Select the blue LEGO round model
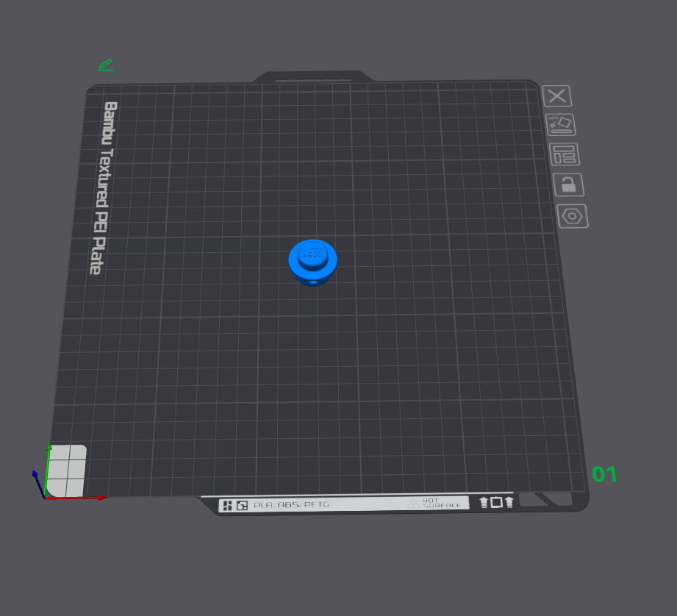Image resolution: width=677 pixels, height=616 pixels. (x=313, y=262)
